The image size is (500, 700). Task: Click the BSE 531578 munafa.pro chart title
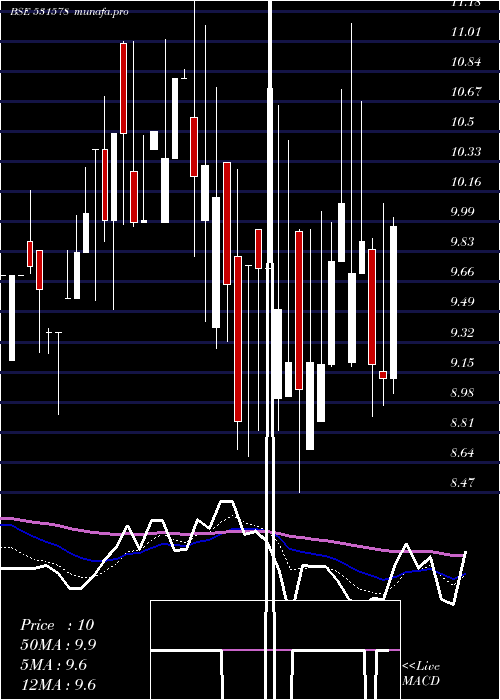pyautogui.click(x=69, y=12)
